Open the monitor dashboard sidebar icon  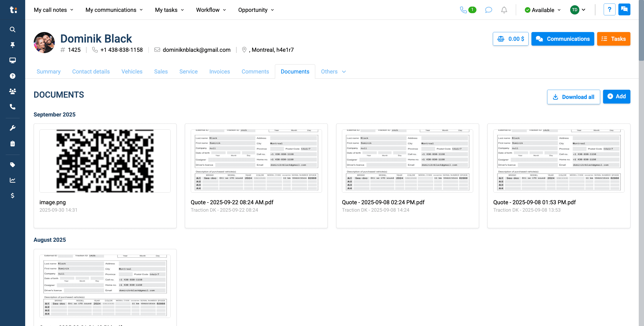(x=12, y=60)
